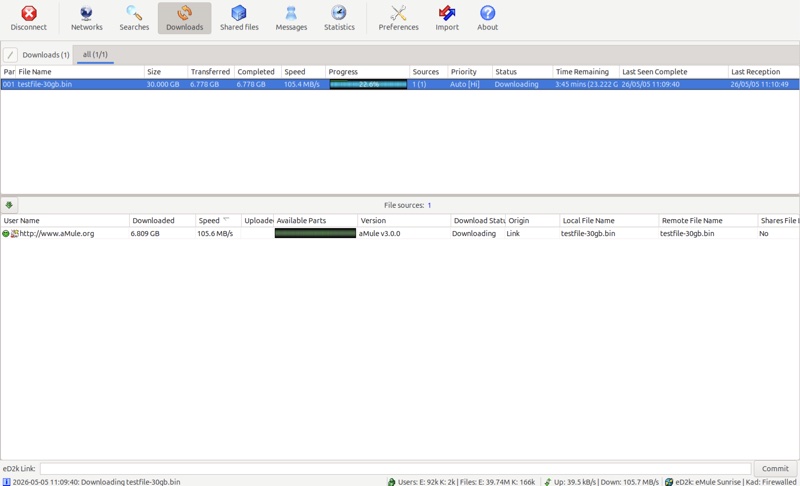Open the About dialog
The image size is (800, 486).
coord(487,18)
